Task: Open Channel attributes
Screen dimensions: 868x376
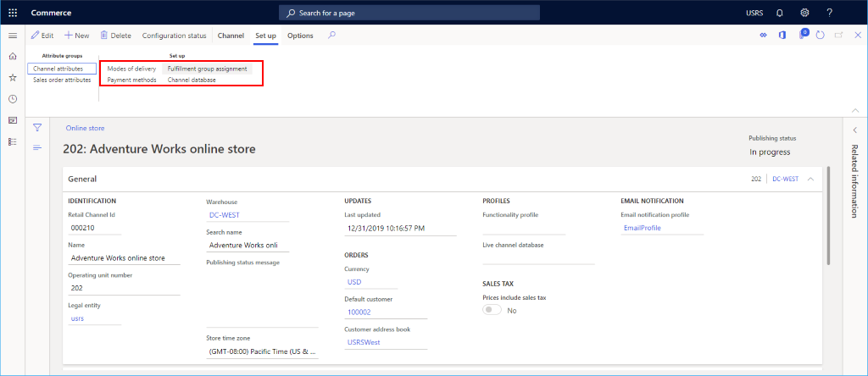Action: point(62,69)
